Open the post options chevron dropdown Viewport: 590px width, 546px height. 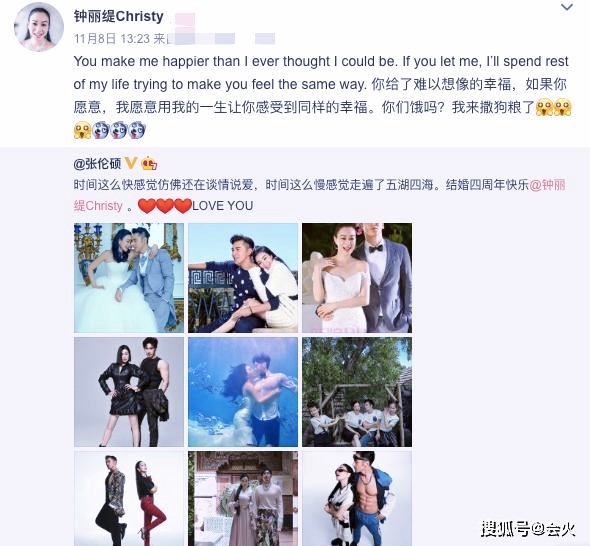[567, 7]
